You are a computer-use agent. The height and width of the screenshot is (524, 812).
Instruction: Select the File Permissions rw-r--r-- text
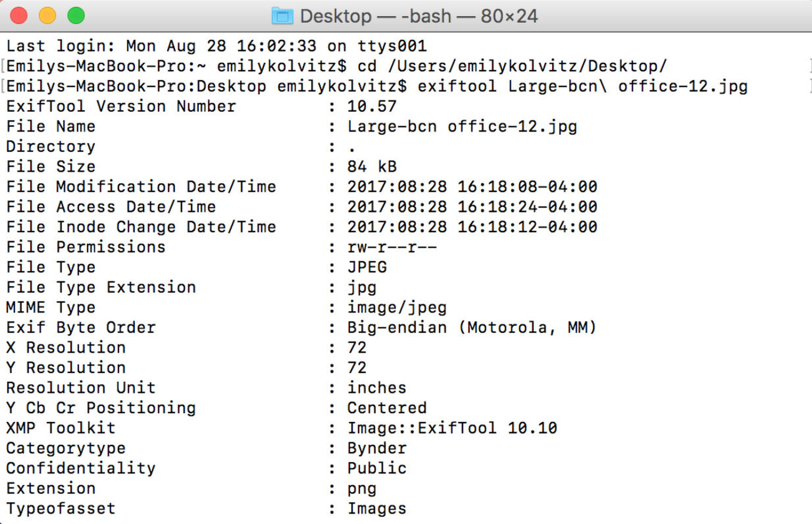391,246
